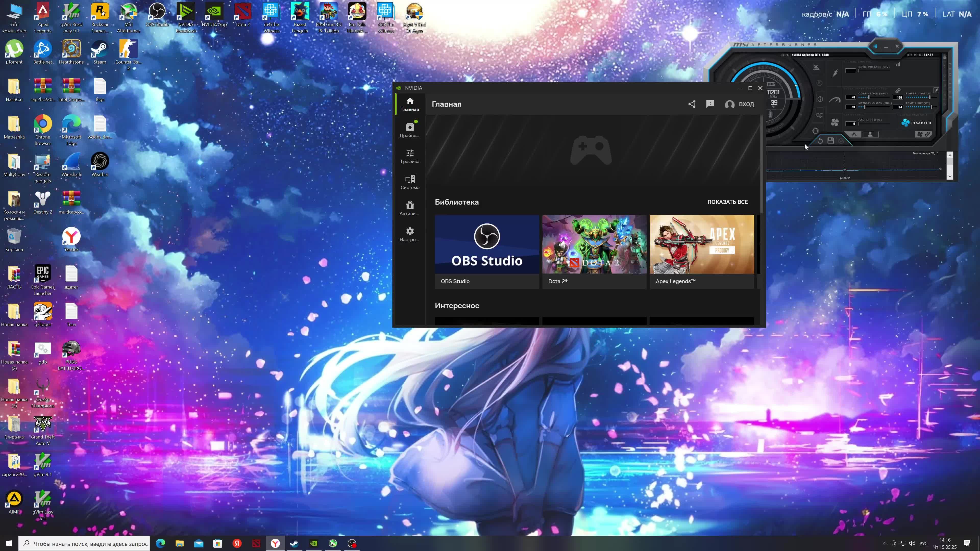This screenshot has width=980, height=551.
Task: Click Afterburner fan control icon
Action: (835, 122)
